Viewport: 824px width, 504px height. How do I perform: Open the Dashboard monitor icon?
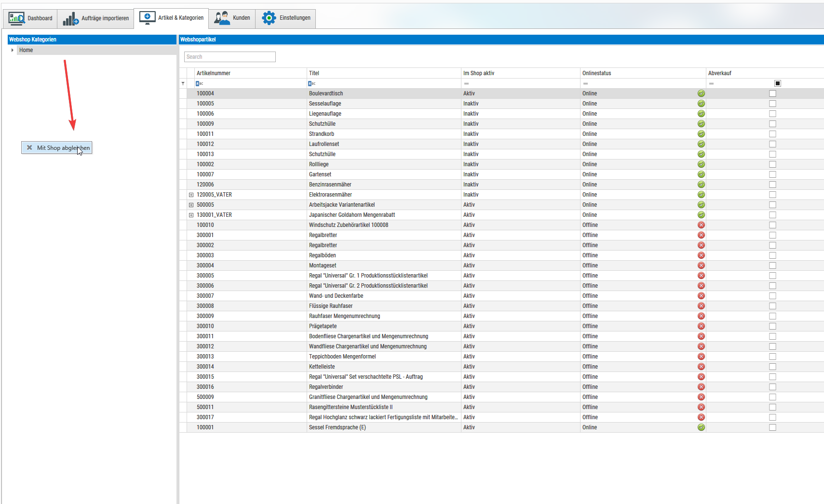[x=16, y=18]
